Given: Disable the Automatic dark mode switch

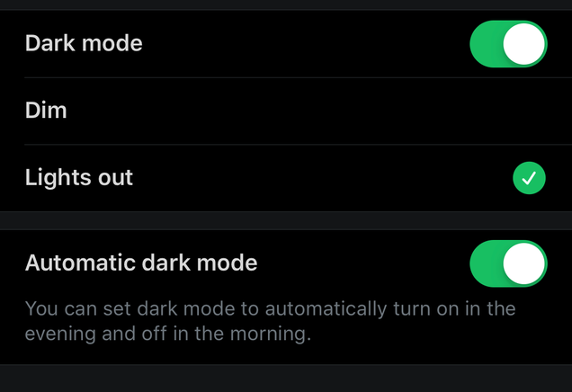Looking at the screenshot, I should [508, 263].
